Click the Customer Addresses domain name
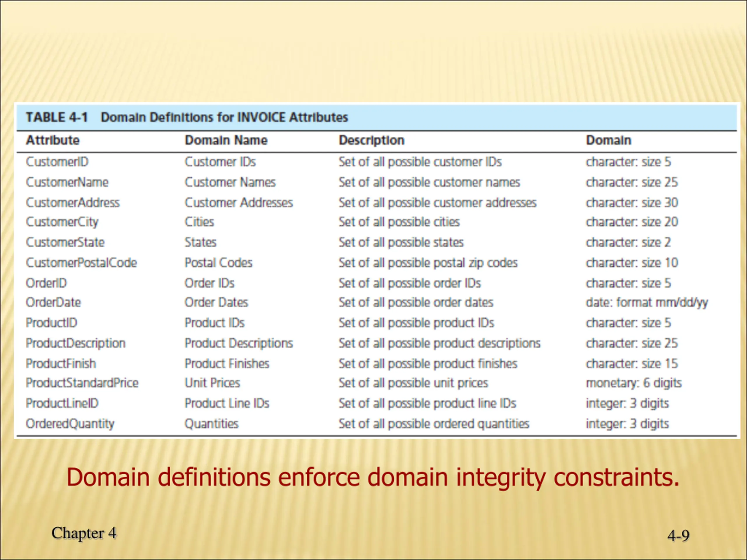Image resolution: width=747 pixels, height=560 pixels. coord(238,202)
